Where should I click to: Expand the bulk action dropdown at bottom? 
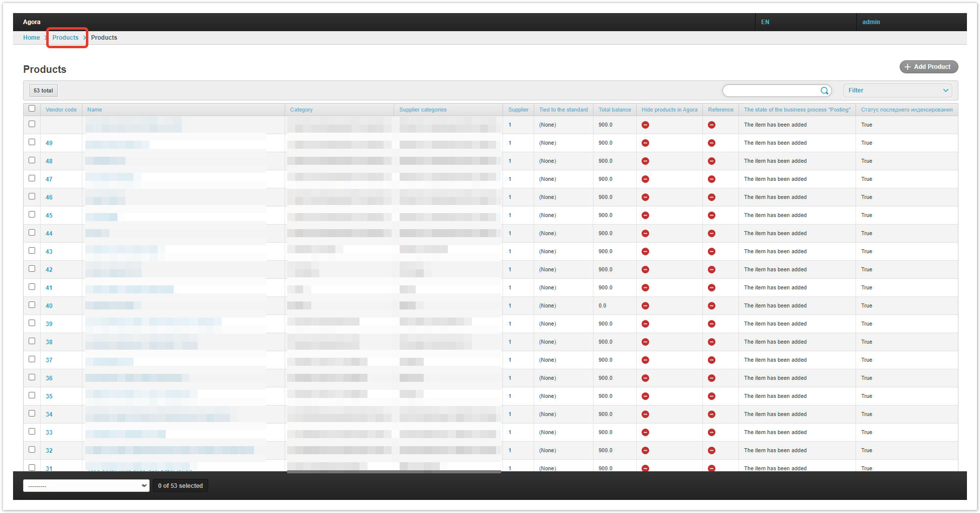86,486
